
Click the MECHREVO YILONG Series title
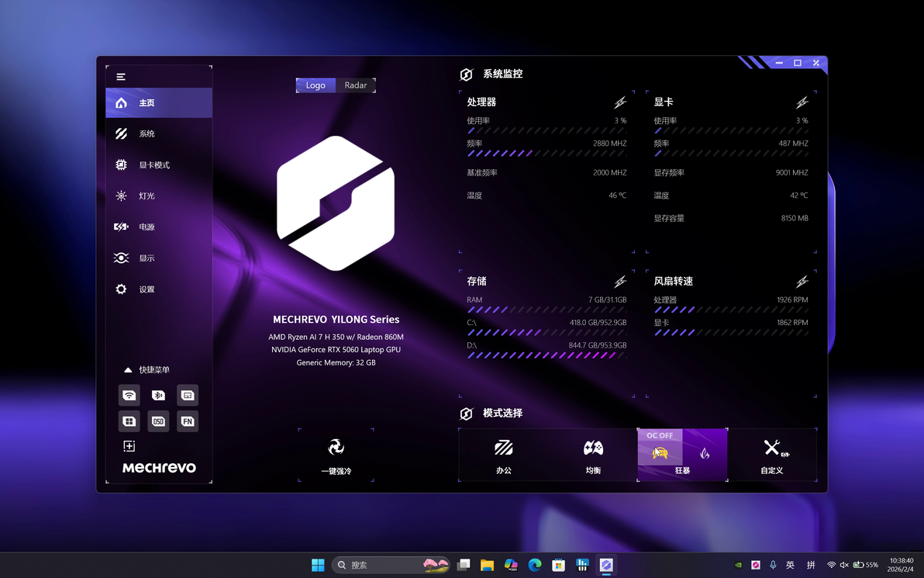(x=336, y=319)
